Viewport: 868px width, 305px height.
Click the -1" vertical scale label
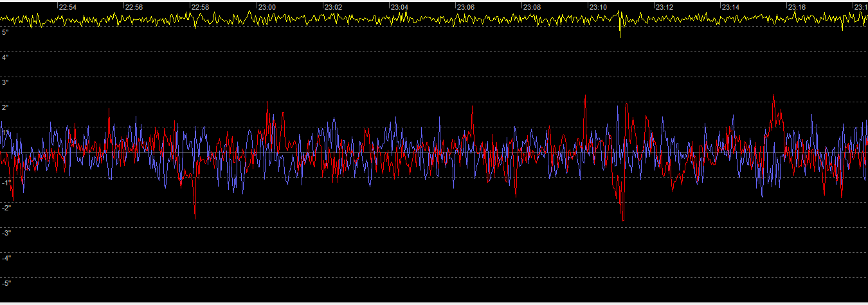(6, 183)
